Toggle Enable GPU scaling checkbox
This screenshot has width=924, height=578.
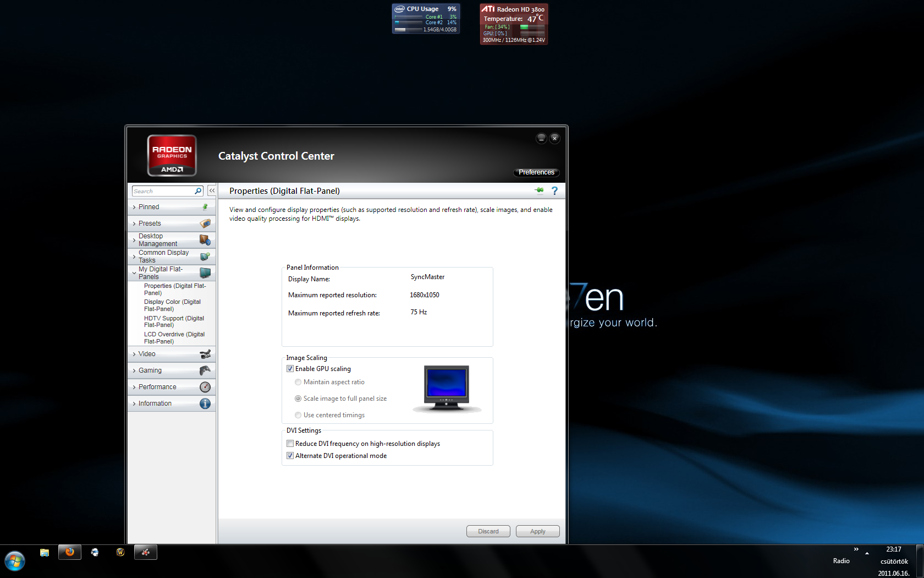[290, 369]
